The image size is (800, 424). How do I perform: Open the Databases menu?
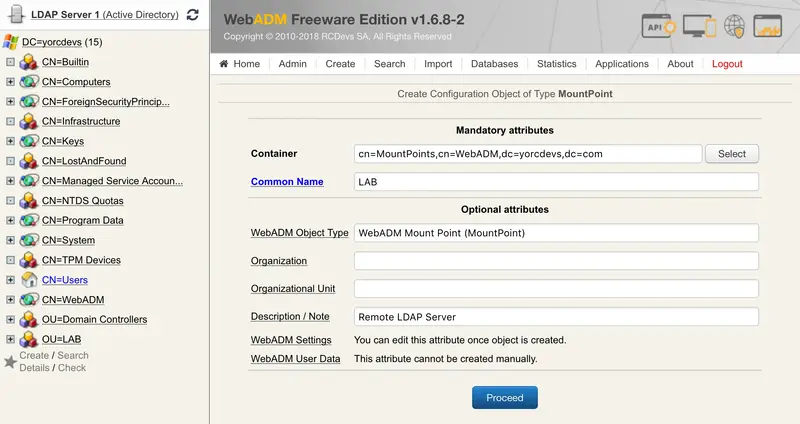(x=494, y=64)
